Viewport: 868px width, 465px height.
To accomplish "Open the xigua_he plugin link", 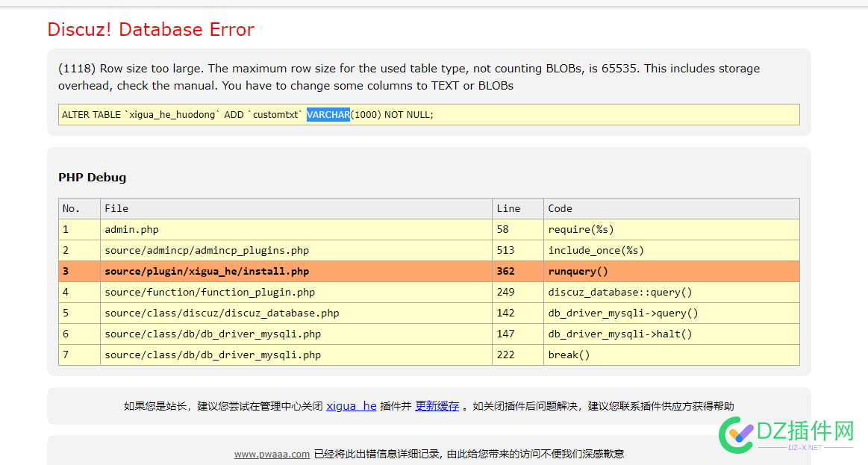I will click(x=351, y=406).
